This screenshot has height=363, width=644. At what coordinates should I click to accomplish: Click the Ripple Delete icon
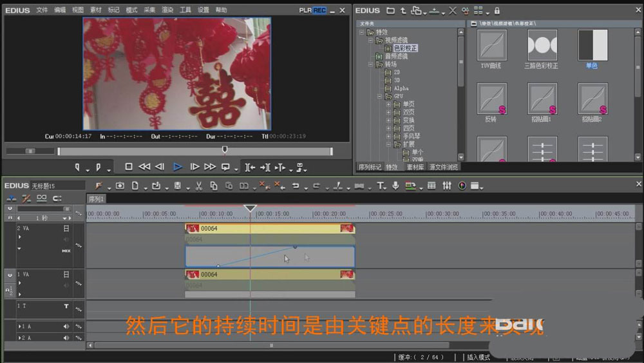point(279,186)
